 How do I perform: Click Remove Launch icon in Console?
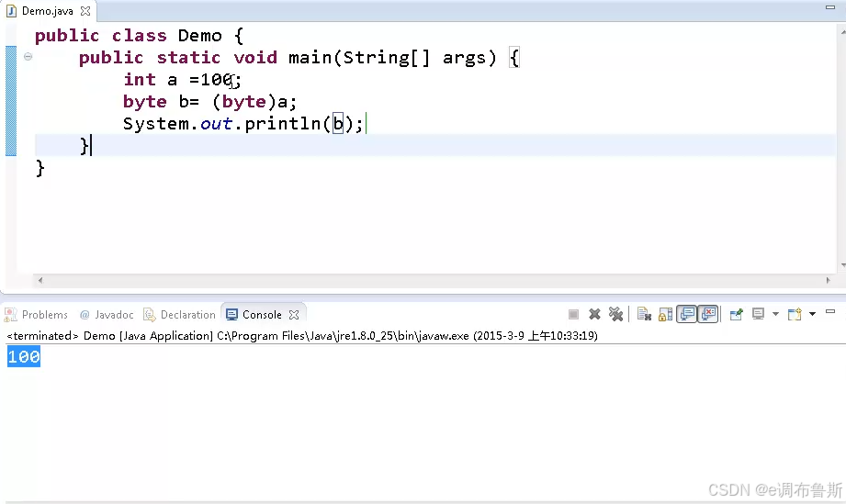[x=594, y=314]
